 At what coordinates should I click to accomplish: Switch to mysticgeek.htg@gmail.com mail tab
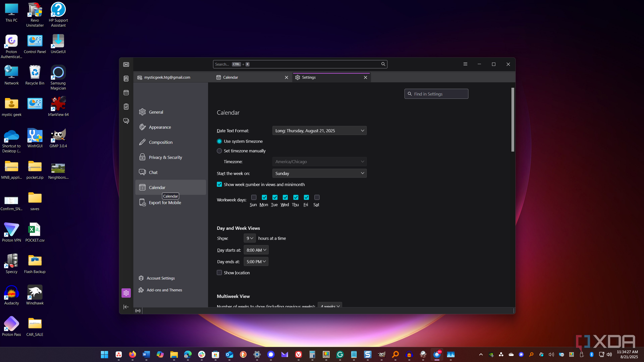[174, 77]
